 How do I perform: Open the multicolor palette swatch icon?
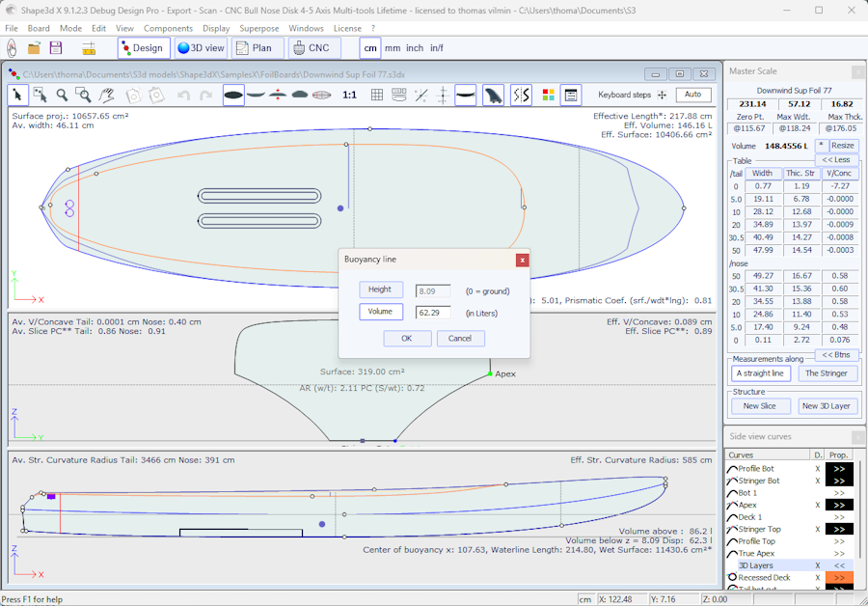pos(548,95)
